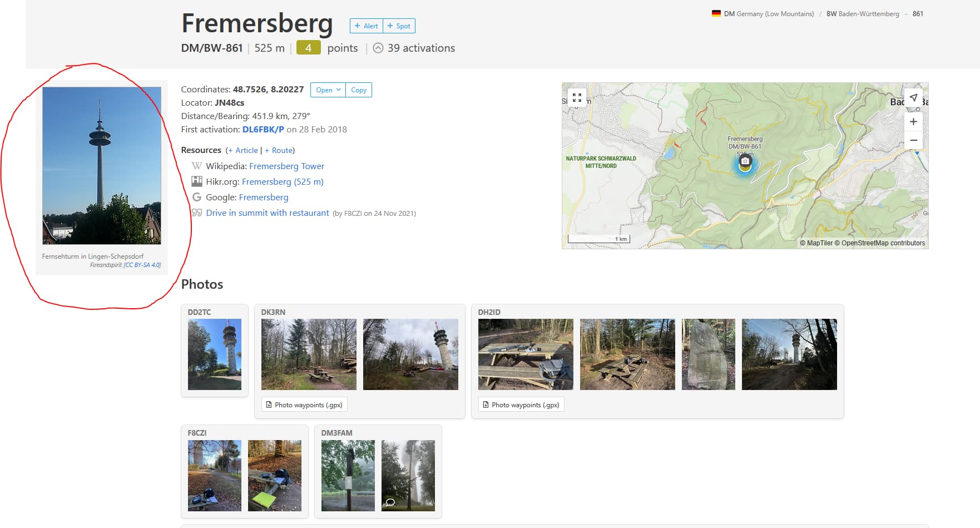
Task: Copy the summit coordinates
Action: 359,90
